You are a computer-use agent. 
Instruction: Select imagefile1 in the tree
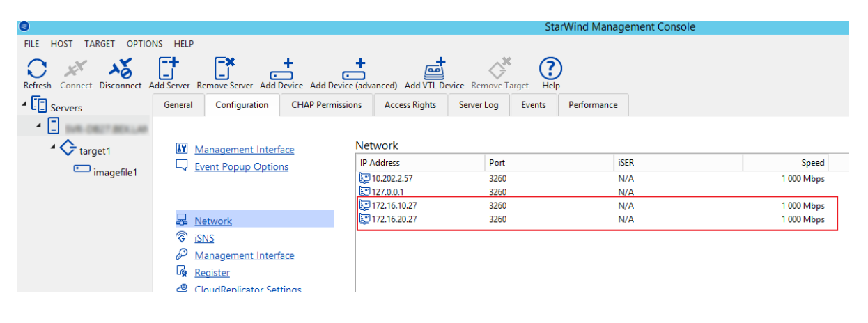pyautogui.click(x=115, y=172)
